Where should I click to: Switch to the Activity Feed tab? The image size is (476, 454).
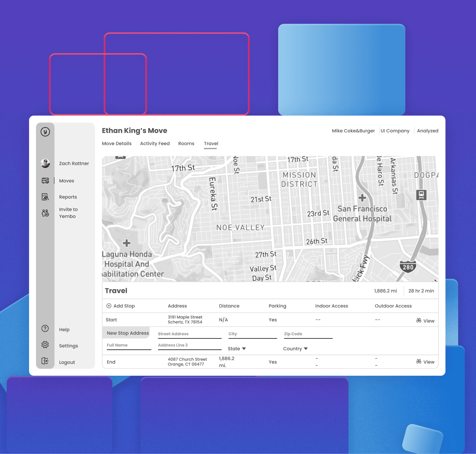pyautogui.click(x=155, y=143)
